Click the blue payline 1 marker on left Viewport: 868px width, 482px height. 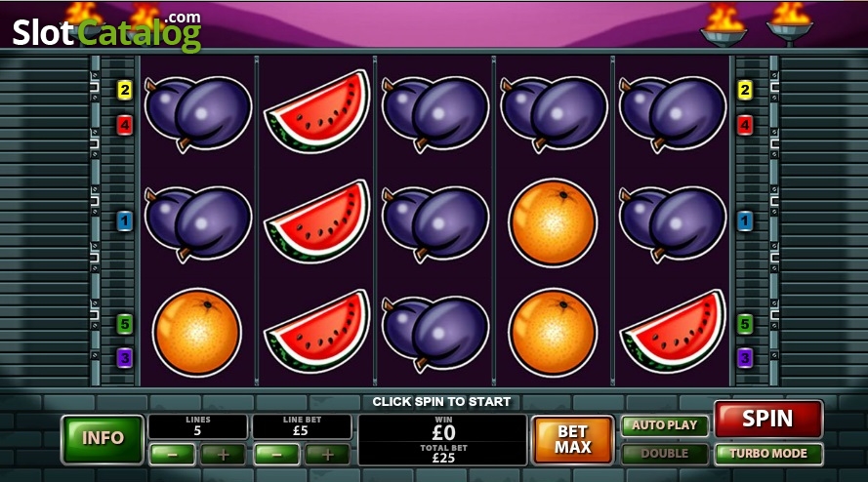(125, 221)
